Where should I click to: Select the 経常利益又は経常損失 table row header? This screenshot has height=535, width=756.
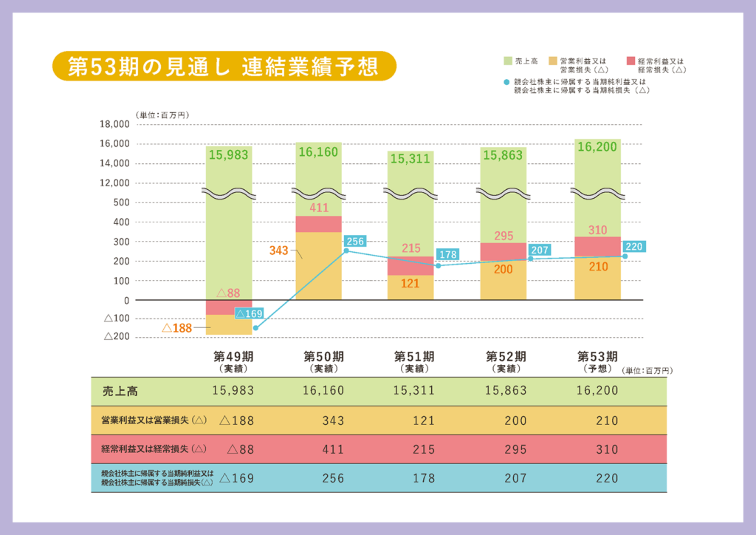(154, 449)
